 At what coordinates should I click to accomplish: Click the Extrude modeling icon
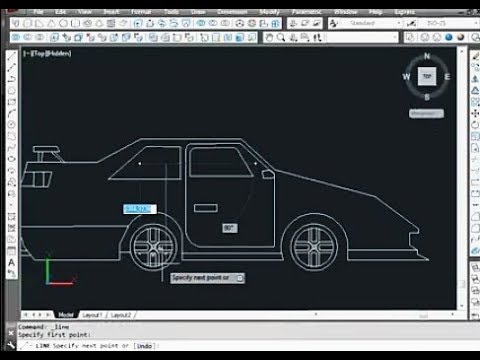(138, 24)
